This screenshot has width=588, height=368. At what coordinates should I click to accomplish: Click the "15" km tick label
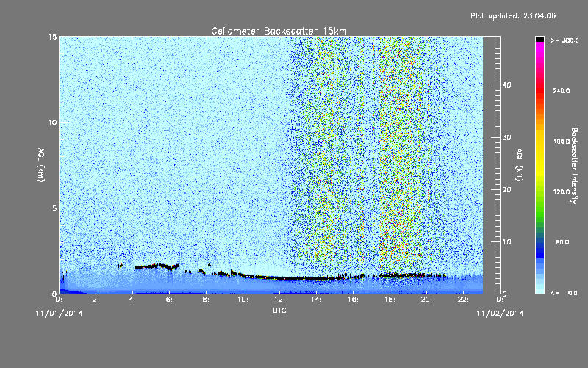pyautogui.click(x=52, y=37)
